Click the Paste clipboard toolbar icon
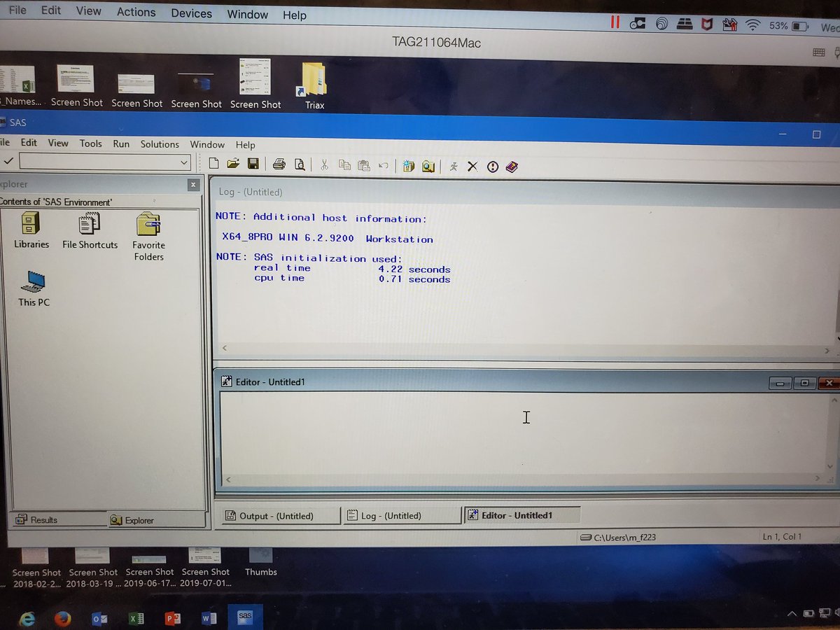 point(363,165)
